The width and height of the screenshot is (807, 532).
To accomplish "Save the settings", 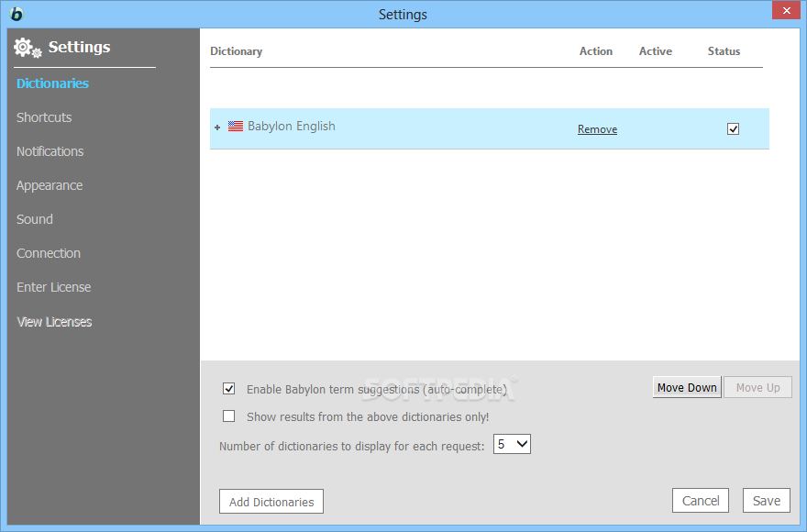I will 767,501.
